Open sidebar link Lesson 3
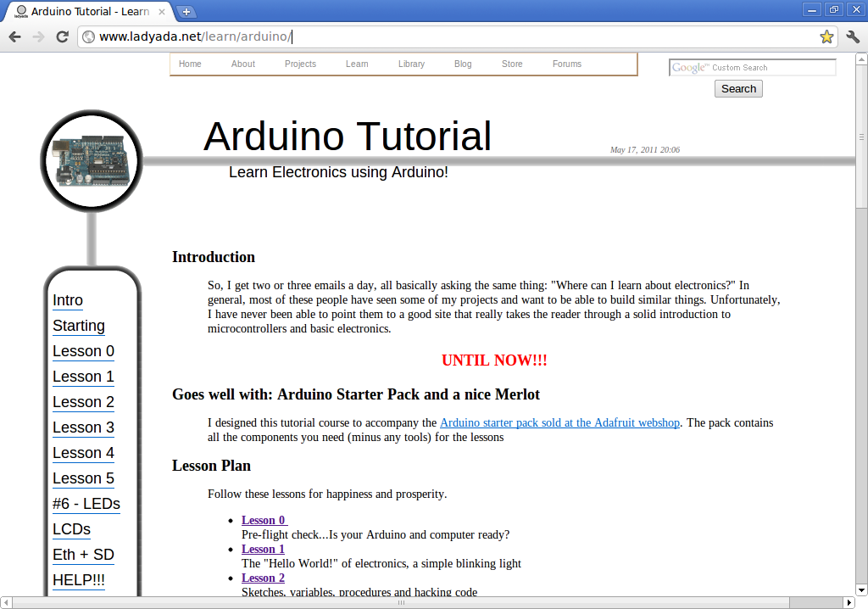The height and width of the screenshot is (609, 868). click(x=83, y=427)
